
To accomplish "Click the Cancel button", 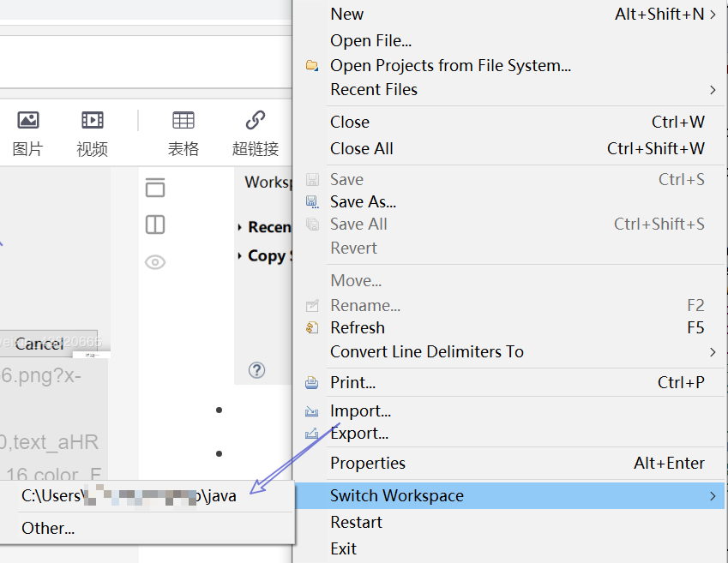I will pos(38,344).
